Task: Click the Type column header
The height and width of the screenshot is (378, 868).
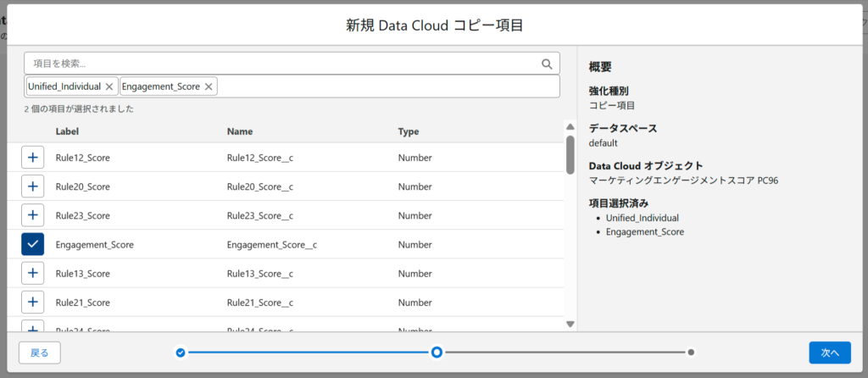Action: [x=409, y=131]
